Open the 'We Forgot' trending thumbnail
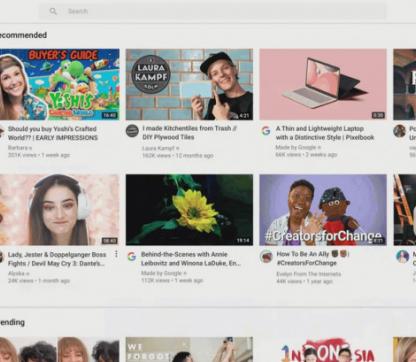The width and height of the screenshot is (416, 362). (x=189, y=349)
